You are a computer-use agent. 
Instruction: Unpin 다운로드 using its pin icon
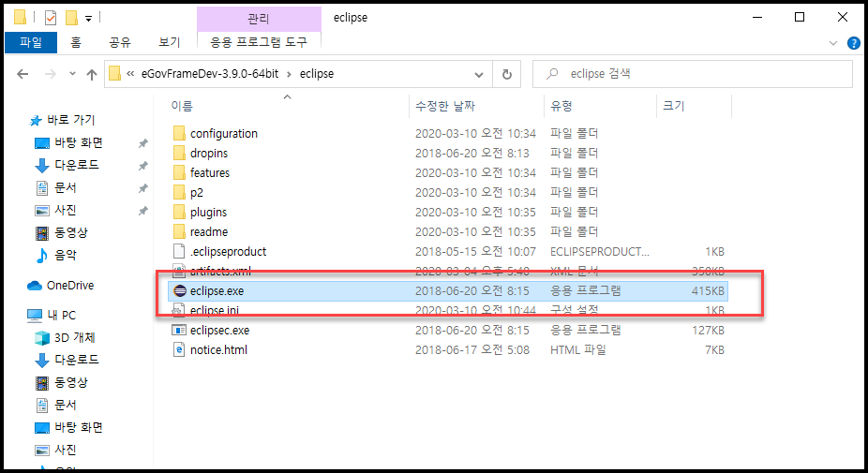click(142, 166)
